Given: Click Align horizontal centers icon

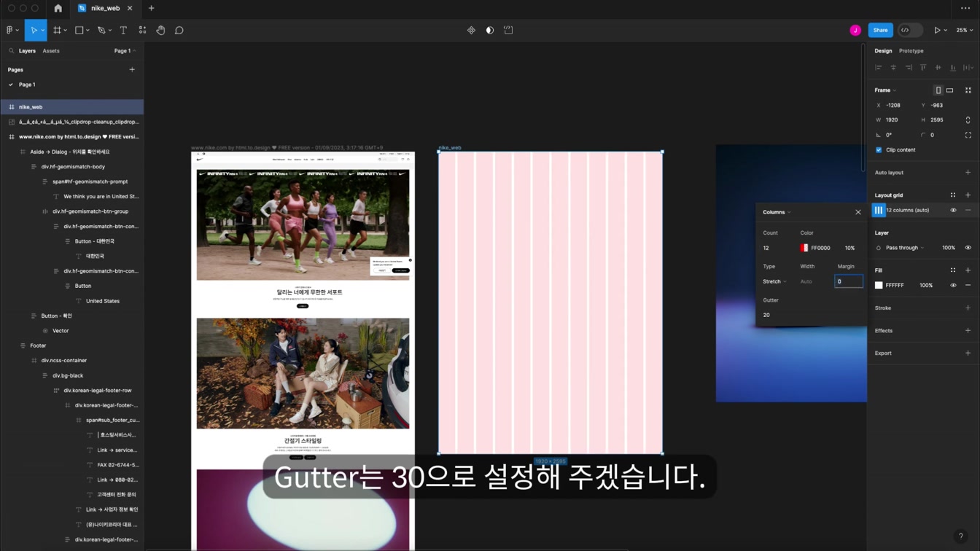Looking at the screenshot, I should pos(893,68).
